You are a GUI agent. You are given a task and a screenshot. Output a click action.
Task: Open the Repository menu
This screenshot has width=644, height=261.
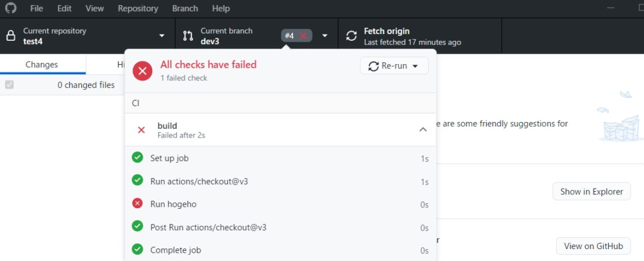(138, 8)
